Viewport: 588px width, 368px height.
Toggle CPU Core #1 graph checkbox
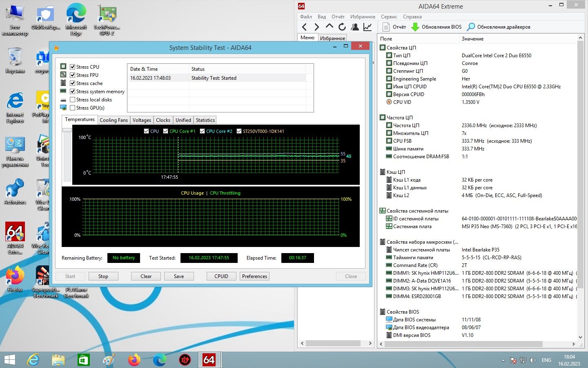pyautogui.click(x=165, y=131)
